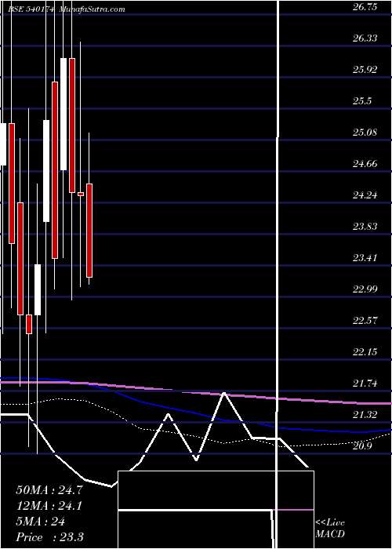392x549 pixels.
Task: Click the 26.75 price axis label
Action: coord(365,7)
